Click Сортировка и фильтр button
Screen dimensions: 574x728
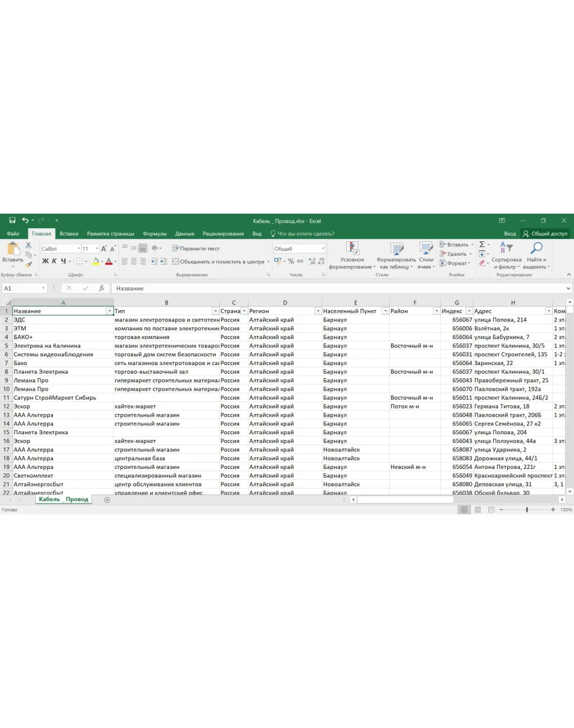pyautogui.click(x=506, y=255)
